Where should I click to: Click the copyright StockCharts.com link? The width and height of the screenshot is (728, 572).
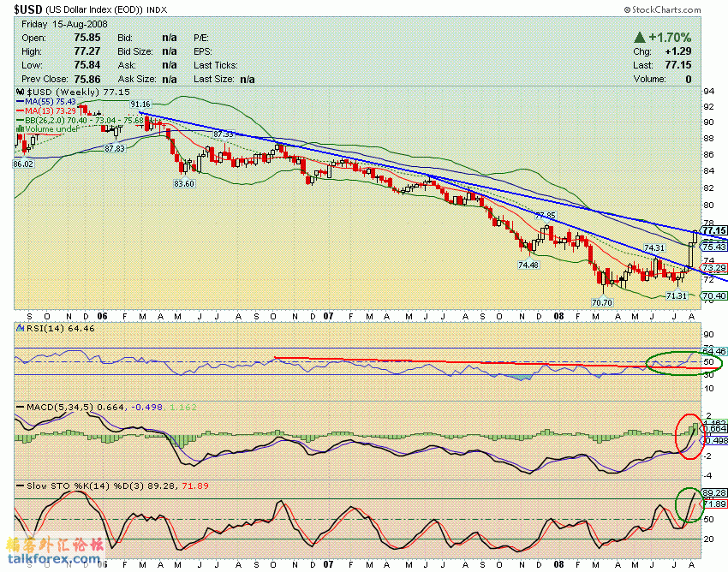pyautogui.click(x=662, y=9)
